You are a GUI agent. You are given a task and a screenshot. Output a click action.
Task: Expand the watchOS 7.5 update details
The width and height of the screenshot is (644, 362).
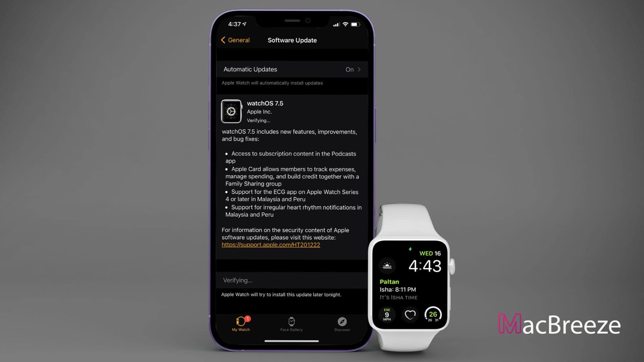(292, 111)
